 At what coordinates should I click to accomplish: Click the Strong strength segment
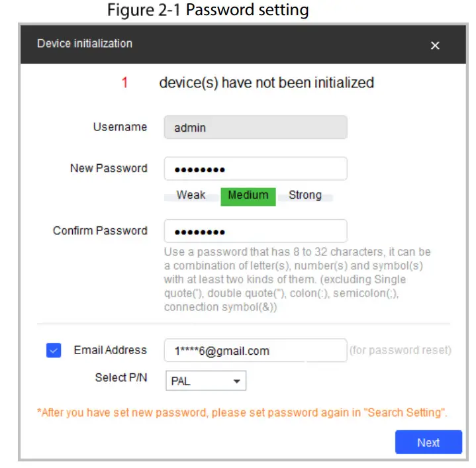tap(305, 195)
